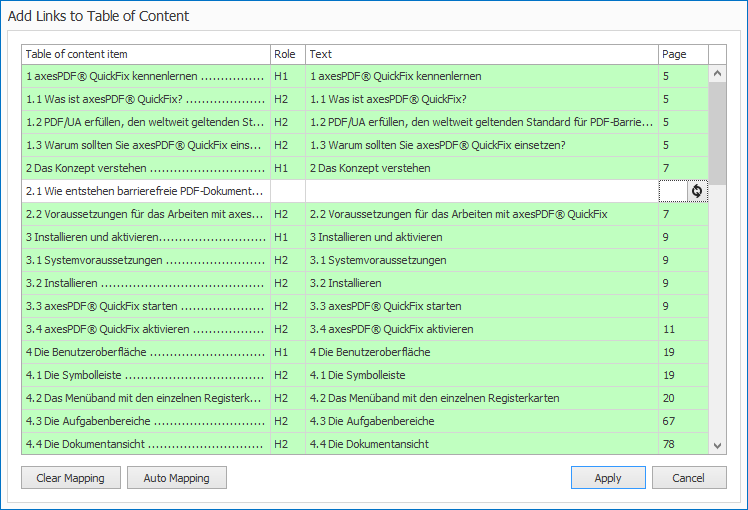Select '4.4 Die Dokumentansicht' content item

pos(146,444)
